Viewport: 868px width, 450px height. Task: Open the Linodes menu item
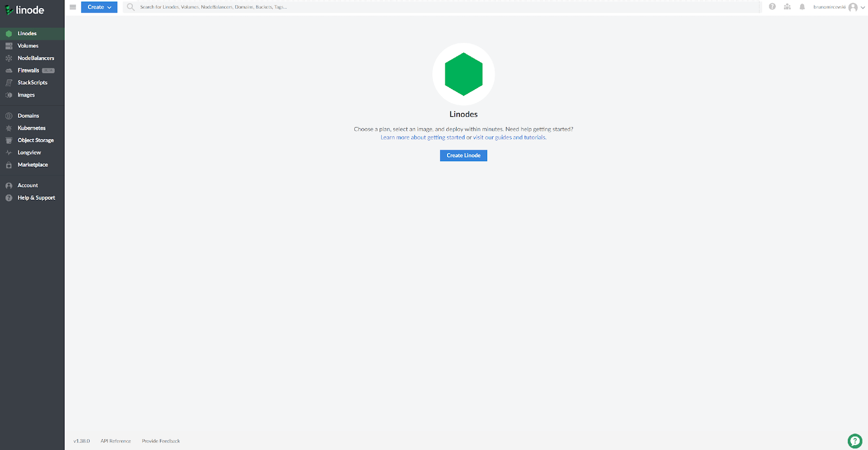pyautogui.click(x=32, y=34)
